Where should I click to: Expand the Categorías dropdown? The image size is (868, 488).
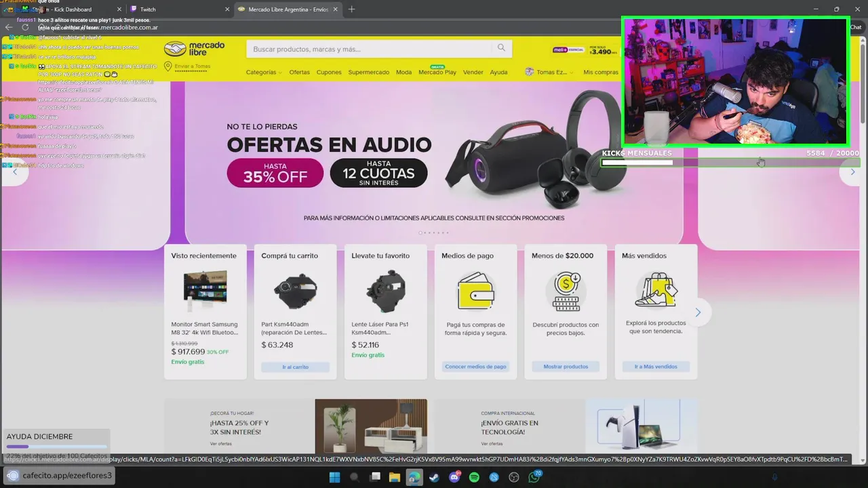coord(264,72)
